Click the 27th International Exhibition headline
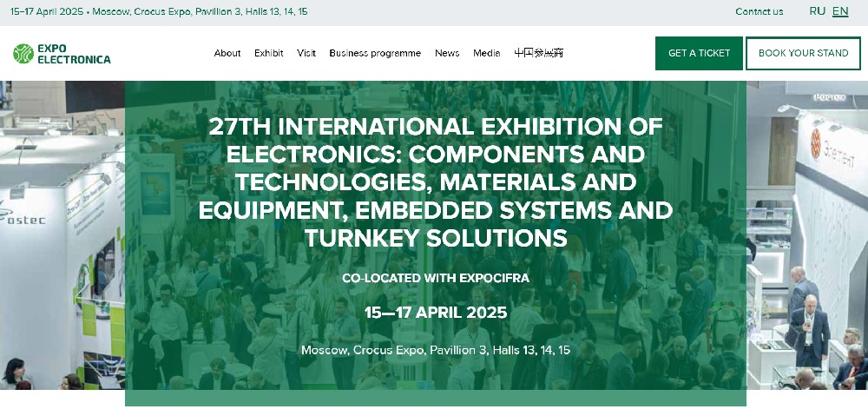Image resolution: width=868 pixels, height=409 pixels. click(435, 181)
